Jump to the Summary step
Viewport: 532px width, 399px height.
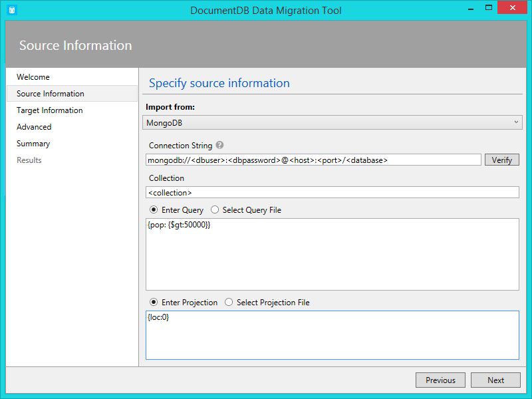click(33, 144)
